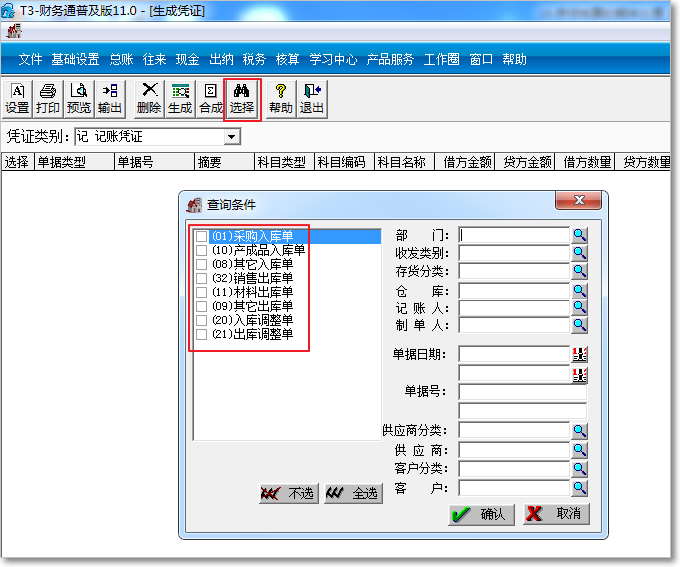Open calendar for 单据日期 end field
Screen dimensions: 680x567
point(579,374)
